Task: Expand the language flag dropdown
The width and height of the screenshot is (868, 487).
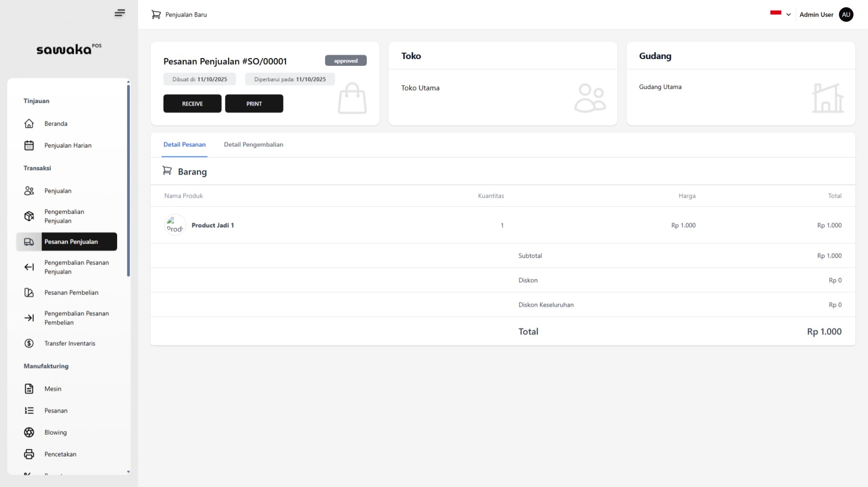Action: point(780,14)
